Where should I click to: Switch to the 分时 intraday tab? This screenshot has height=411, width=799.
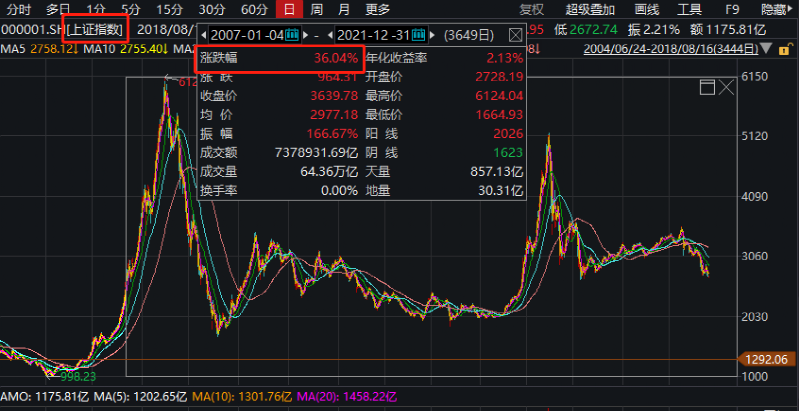pos(19,9)
